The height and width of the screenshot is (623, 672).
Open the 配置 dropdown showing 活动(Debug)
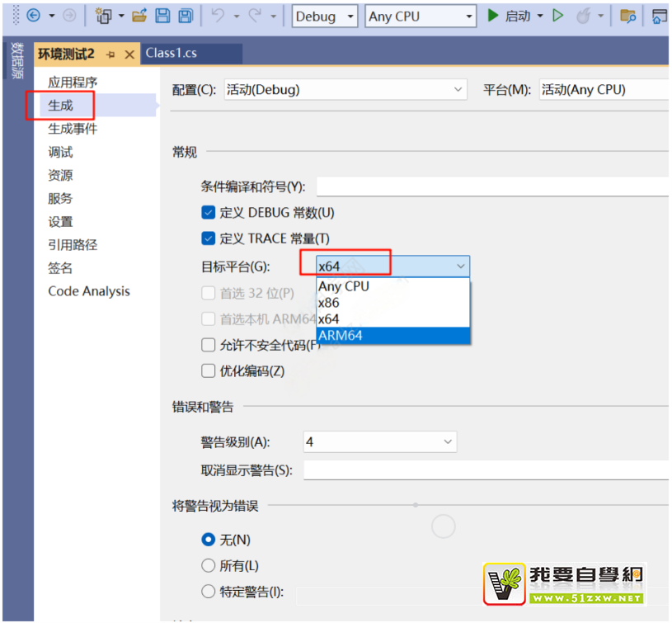coord(345,89)
